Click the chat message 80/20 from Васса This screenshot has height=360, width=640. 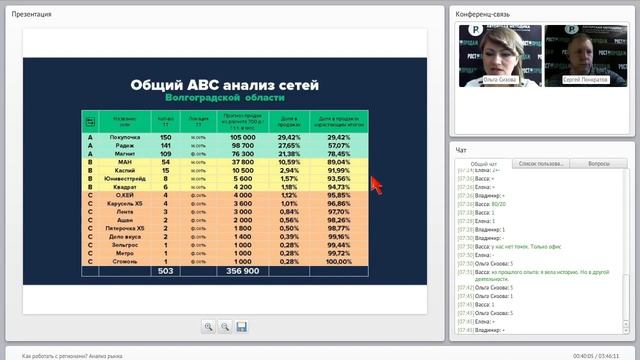[x=498, y=204]
